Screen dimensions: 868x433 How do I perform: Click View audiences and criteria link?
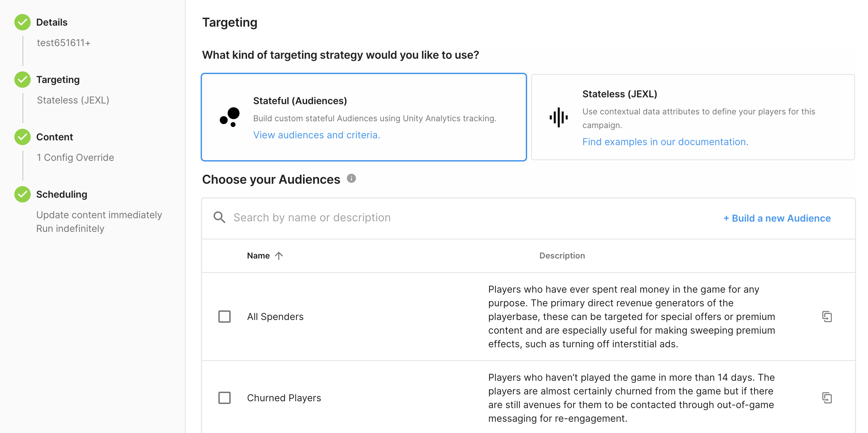tap(316, 135)
